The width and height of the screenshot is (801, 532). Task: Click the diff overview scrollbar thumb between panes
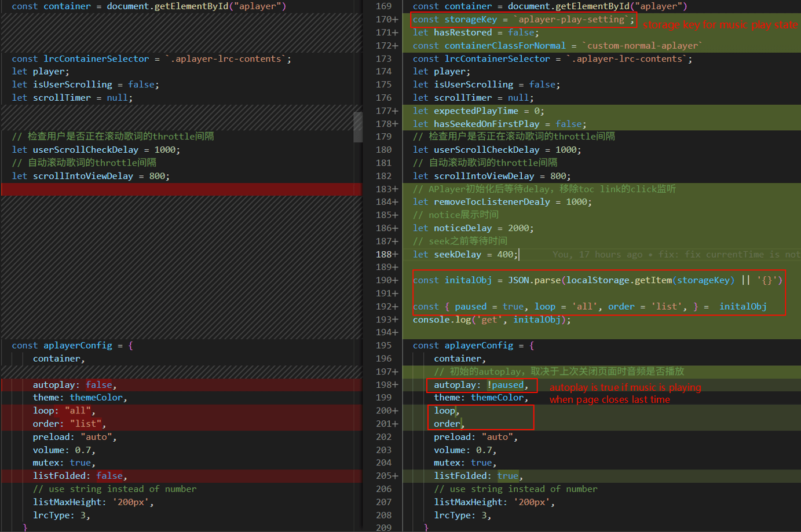tap(358, 127)
